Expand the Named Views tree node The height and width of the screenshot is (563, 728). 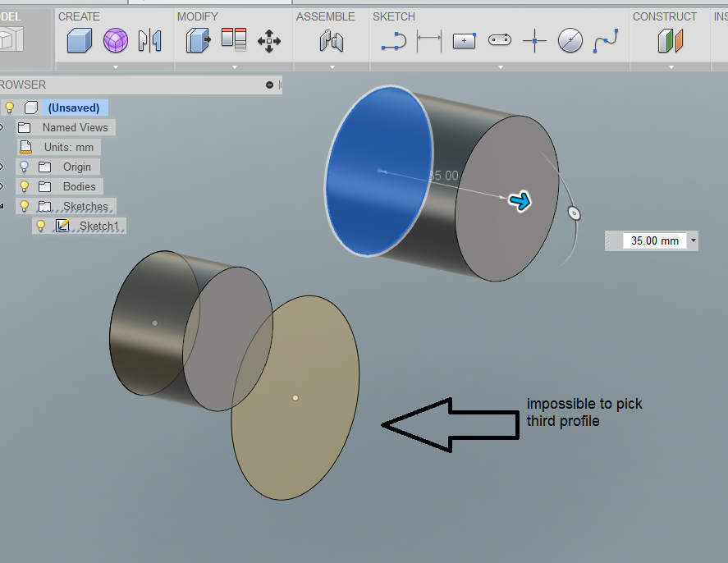pos(2,127)
